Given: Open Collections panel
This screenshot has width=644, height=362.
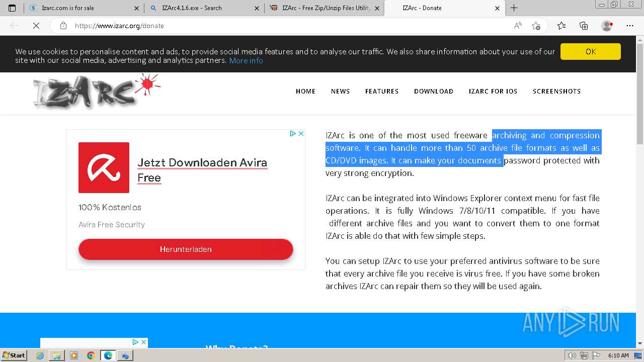Looking at the screenshot, I should click(x=584, y=26).
